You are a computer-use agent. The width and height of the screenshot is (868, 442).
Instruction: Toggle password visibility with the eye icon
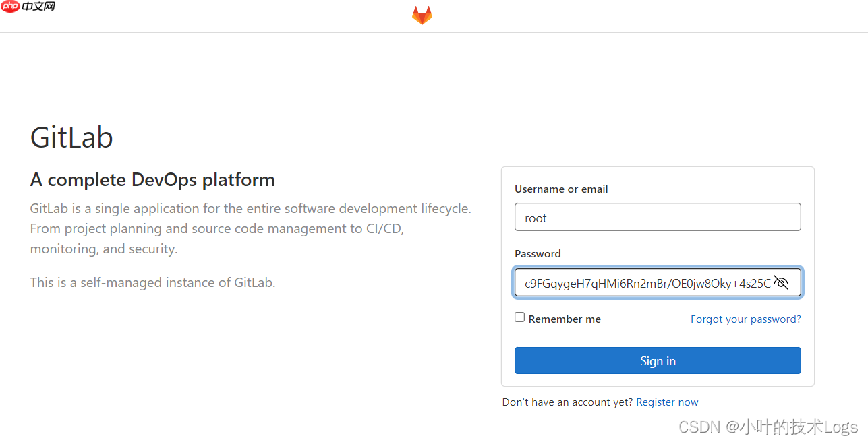click(x=781, y=282)
